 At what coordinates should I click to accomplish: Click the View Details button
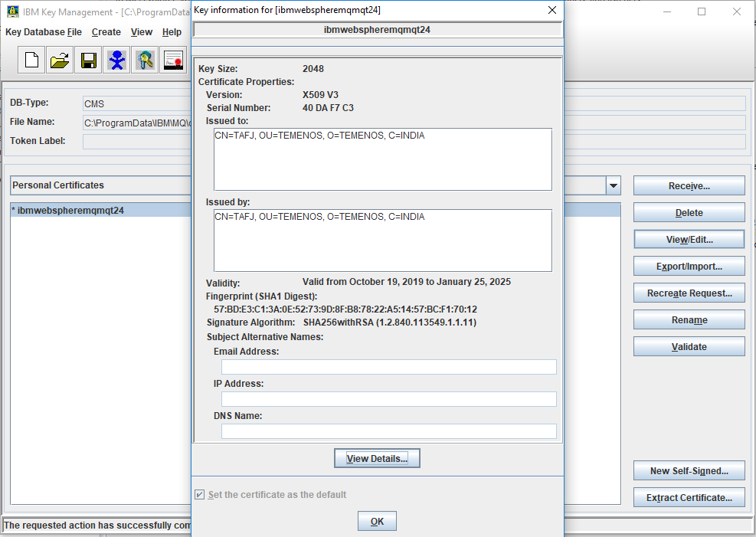tap(377, 458)
